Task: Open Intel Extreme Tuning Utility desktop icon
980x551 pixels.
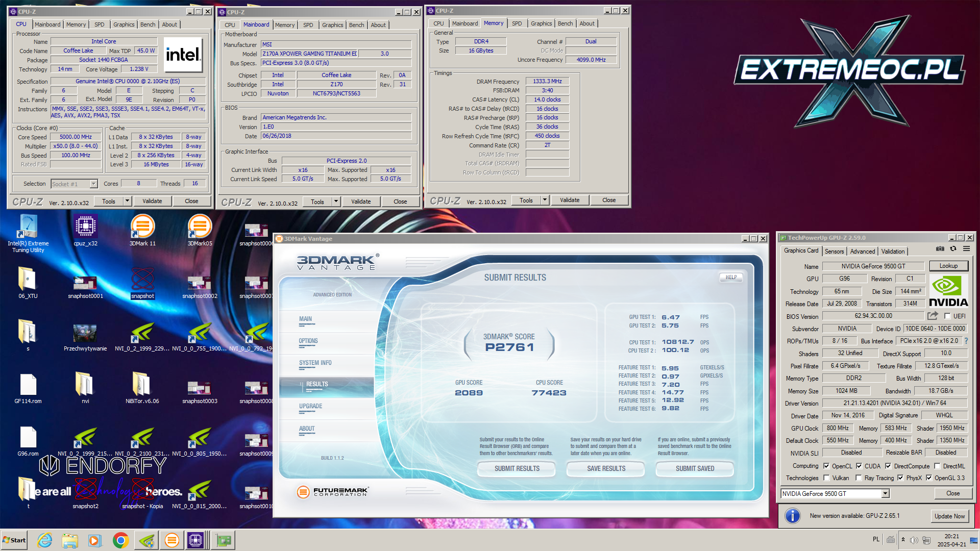Action: click(28, 234)
